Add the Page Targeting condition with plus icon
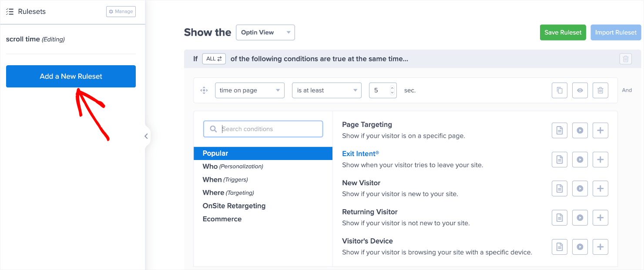Image resolution: width=644 pixels, height=270 pixels. (x=600, y=130)
